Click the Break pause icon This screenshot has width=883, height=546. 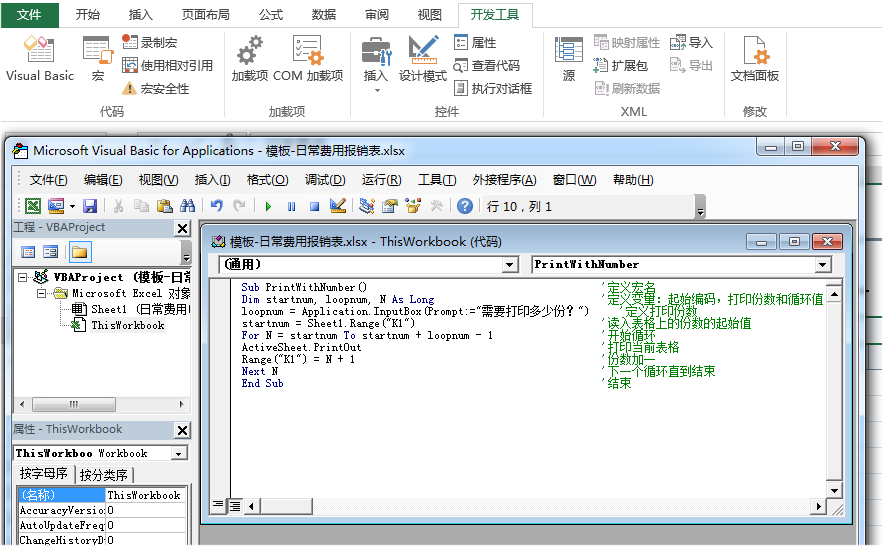point(291,206)
